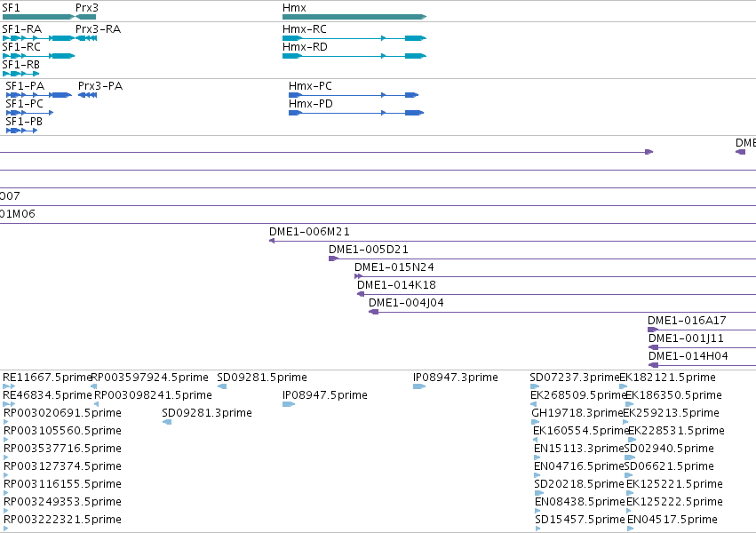This screenshot has width=756, height=533.
Task: Click the RP003020691.5prime EST label
Action: pos(62,413)
